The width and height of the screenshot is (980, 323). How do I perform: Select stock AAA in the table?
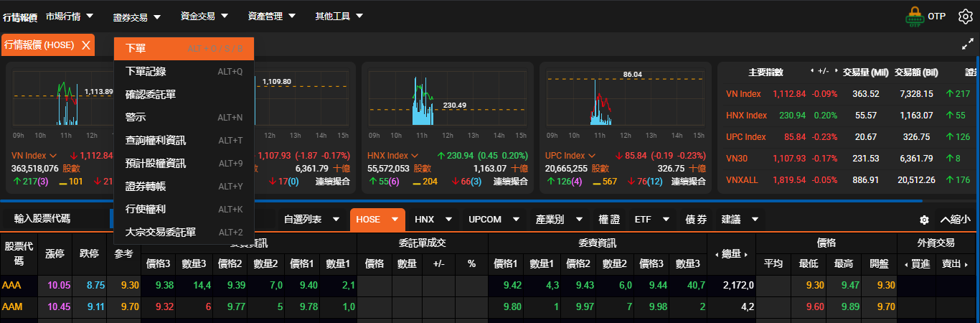tap(11, 286)
